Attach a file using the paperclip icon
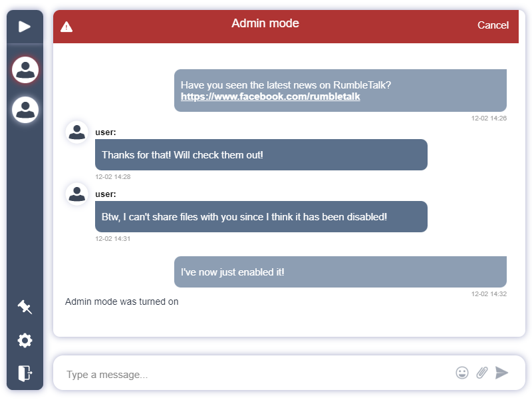 tap(481, 373)
